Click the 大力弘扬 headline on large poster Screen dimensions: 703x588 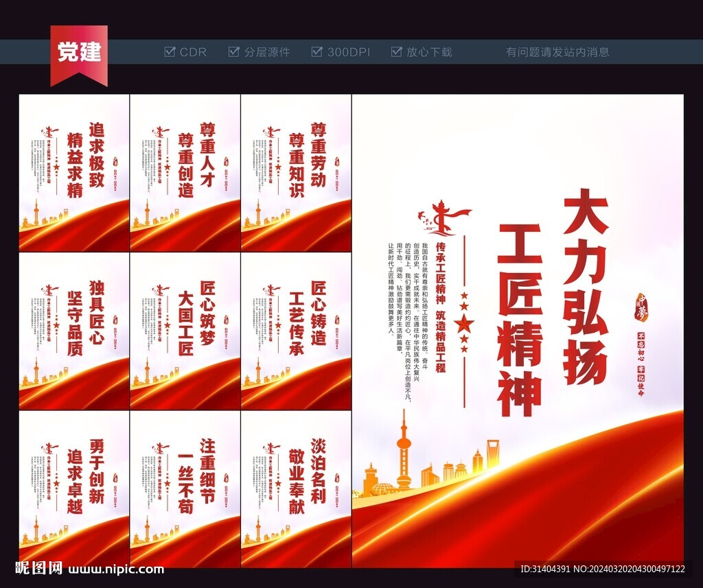585,287
